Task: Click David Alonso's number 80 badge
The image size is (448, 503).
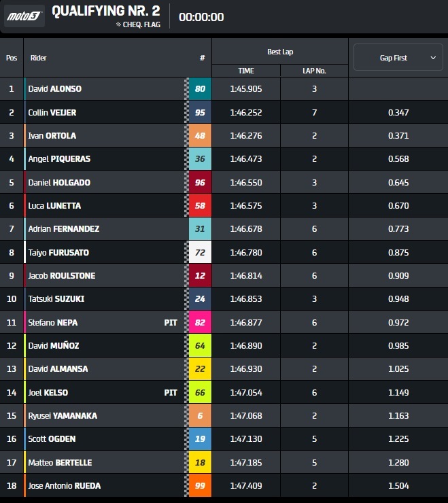Action: click(200, 89)
